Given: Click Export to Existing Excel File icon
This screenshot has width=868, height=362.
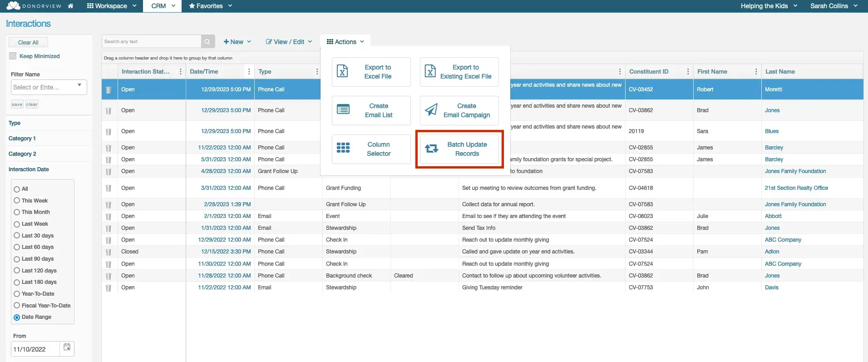Looking at the screenshot, I should coord(430,71).
